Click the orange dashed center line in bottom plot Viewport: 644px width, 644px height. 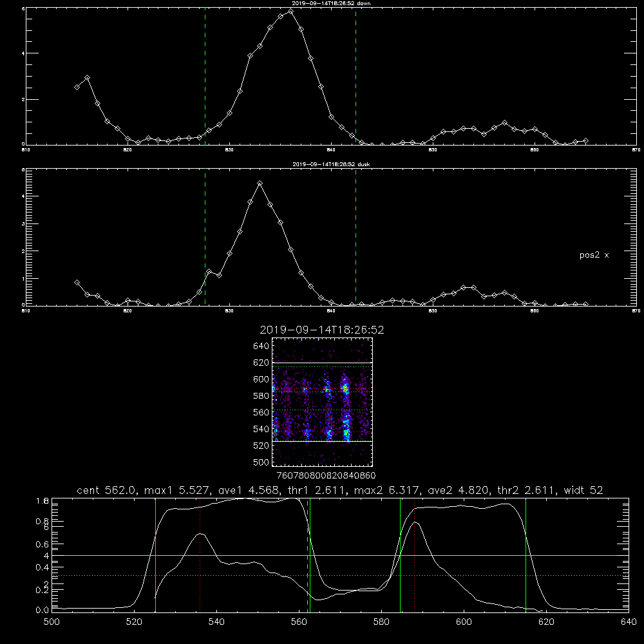(307, 555)
